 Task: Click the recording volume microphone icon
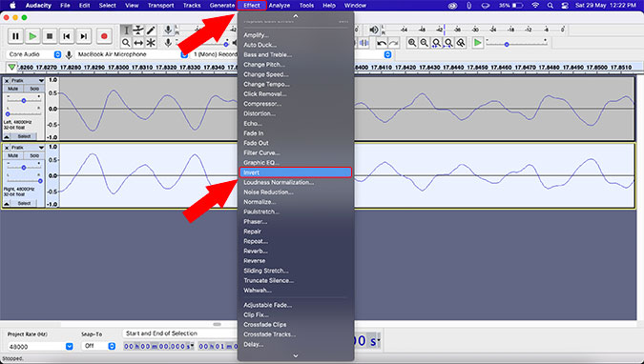pyautogui.click(x=168, y=43)
